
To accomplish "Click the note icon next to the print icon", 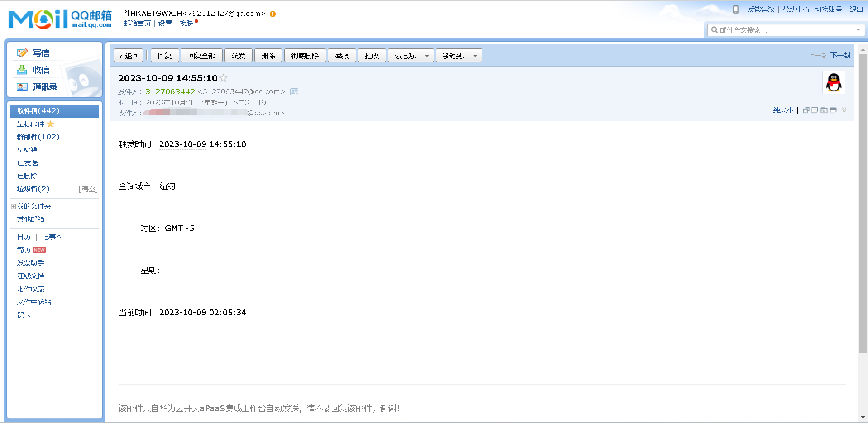I will tap(815, 109).
